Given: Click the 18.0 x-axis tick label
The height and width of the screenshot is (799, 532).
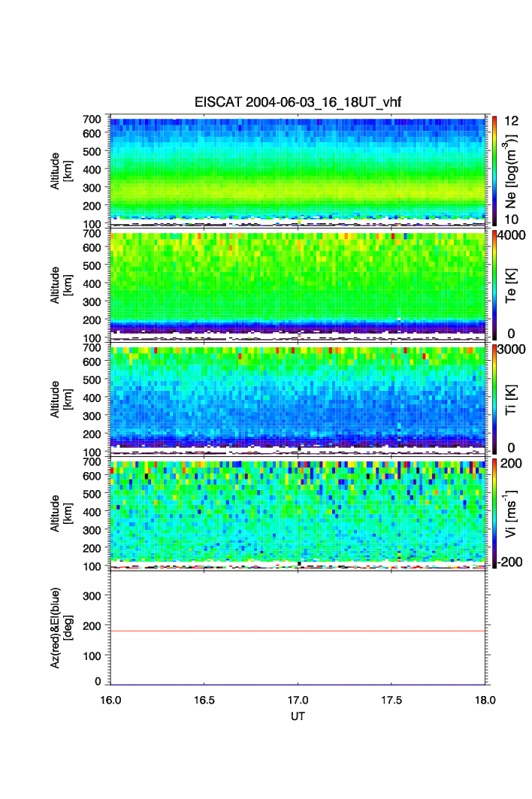Looking at the screenshot, I should click(485, 699).
